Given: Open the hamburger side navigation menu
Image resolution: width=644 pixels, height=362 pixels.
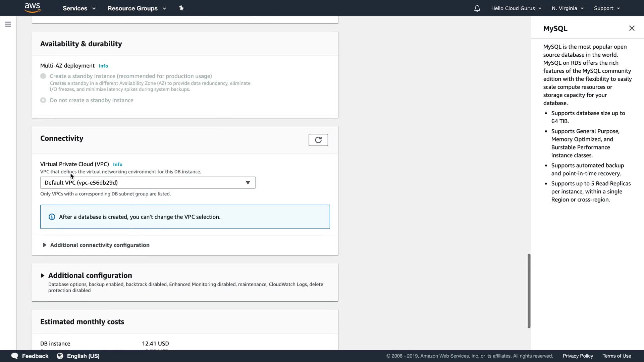Looking at the screenshot, I should [x=8, y=24].
